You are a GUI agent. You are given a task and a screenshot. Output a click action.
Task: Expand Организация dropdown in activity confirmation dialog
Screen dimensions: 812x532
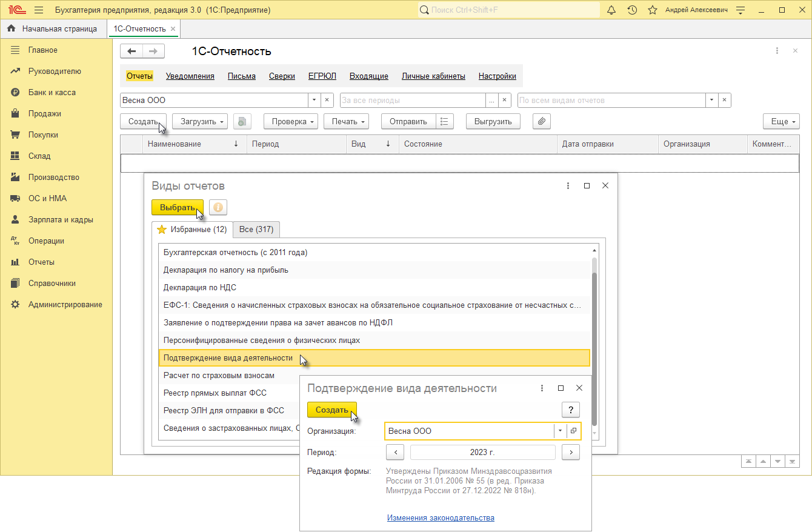pos(560,431)
